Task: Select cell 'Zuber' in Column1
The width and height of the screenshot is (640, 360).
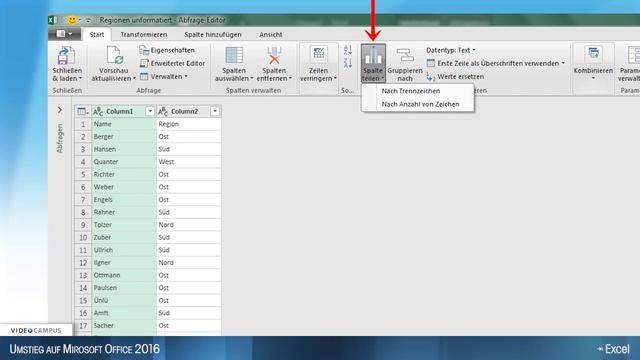Action: point(124,238)
